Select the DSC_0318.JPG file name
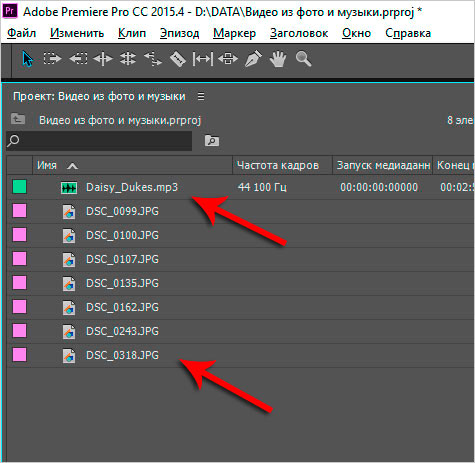 pos(122,355)
